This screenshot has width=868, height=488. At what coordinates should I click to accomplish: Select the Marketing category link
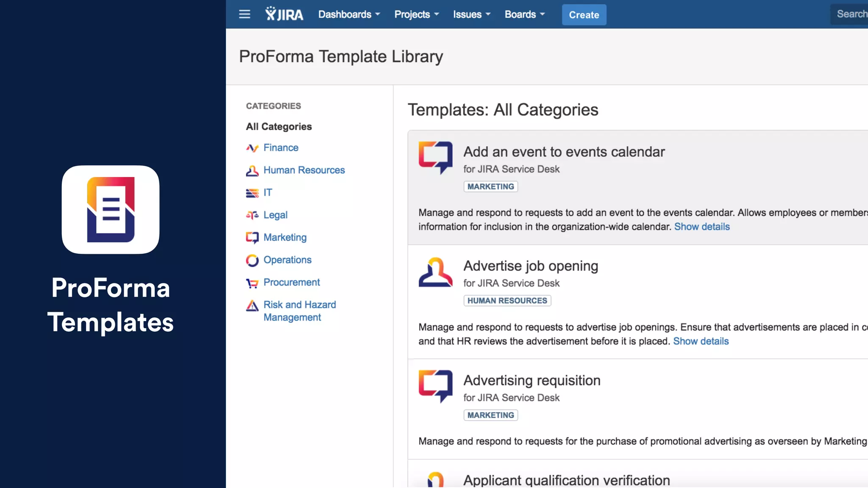click(285, 237)
